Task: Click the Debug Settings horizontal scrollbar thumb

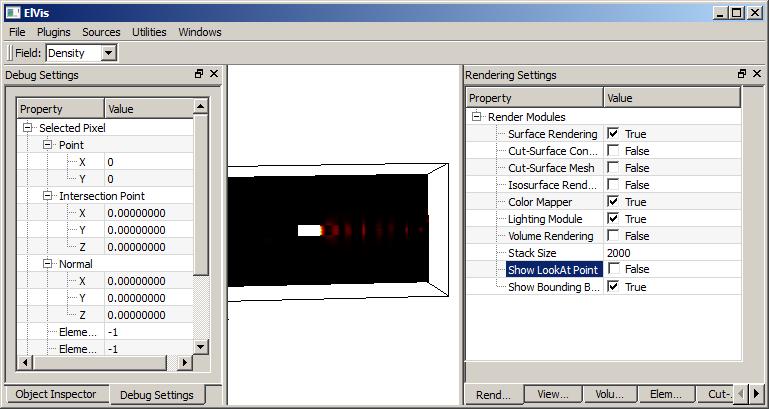Action: point(101,363)
